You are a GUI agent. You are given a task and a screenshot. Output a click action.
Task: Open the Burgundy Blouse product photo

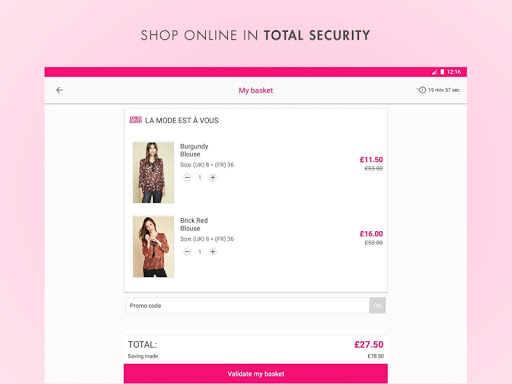pyautogui.click(x=153, y=172)
